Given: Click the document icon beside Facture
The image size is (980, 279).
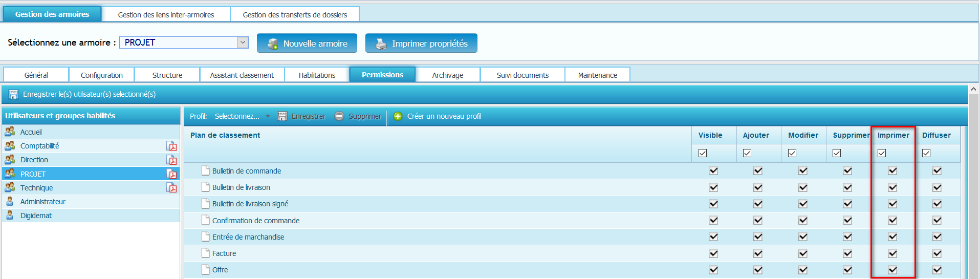Looking at the screenshot, I should (x=206, y=253).
